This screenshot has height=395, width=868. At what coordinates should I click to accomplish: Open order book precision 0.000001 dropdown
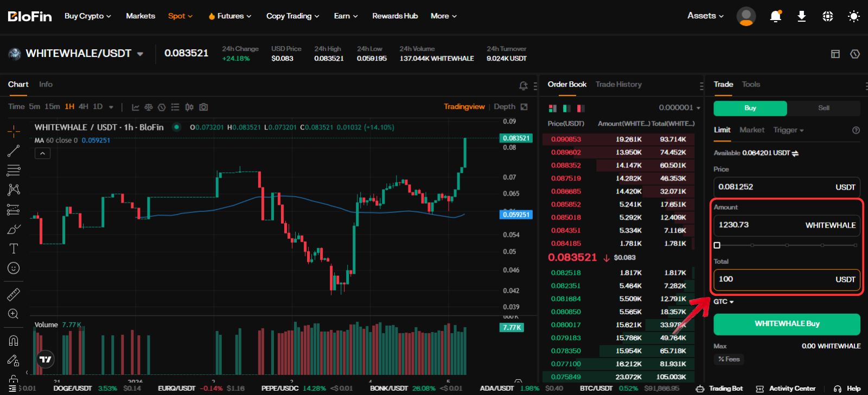pos(679,108)
